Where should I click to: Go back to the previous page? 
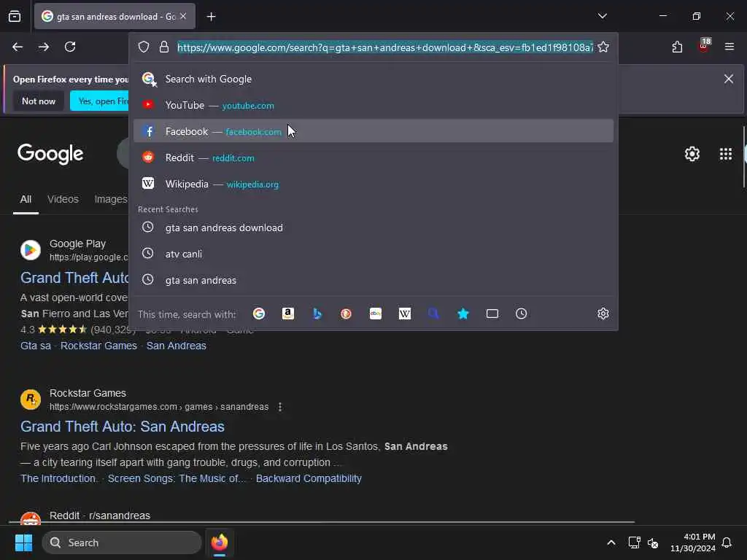(18, 47)
